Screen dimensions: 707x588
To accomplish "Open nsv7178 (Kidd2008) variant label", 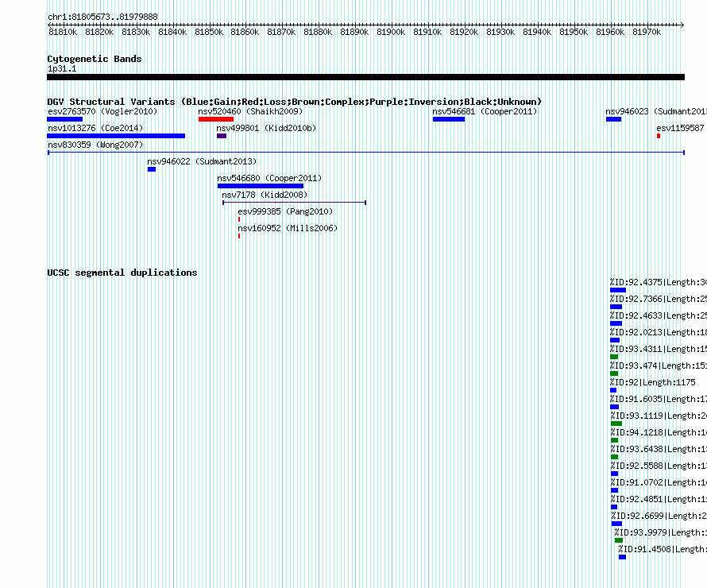I will pyautogui.click(x=265, y=195).
